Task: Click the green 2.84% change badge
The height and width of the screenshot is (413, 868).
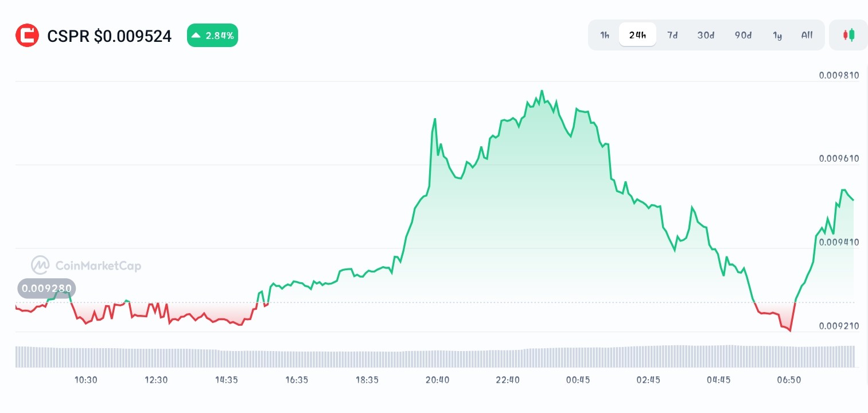Action: 212,36
